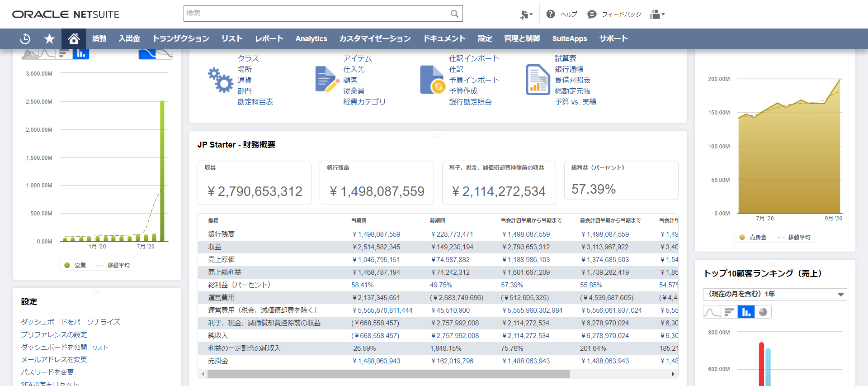Open the create new document dropdown
Viewport: 868px width, 386px height.
click(525, 14)
